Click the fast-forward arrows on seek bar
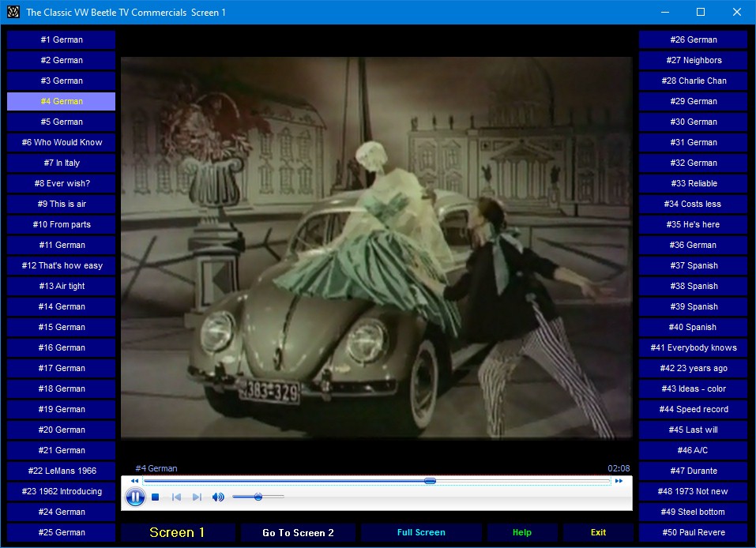This screenshot has height=548, width=756. (619, 481)
